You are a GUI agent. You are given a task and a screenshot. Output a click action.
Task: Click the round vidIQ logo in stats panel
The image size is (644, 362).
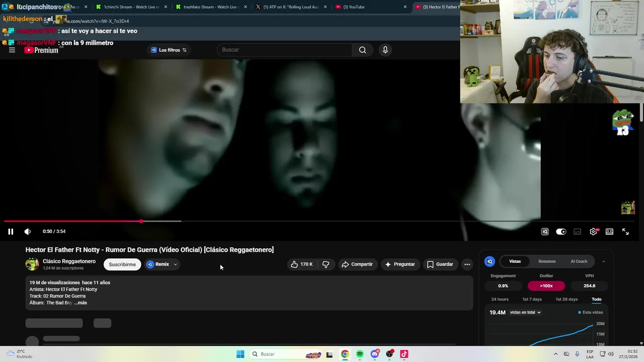(490, 261)
